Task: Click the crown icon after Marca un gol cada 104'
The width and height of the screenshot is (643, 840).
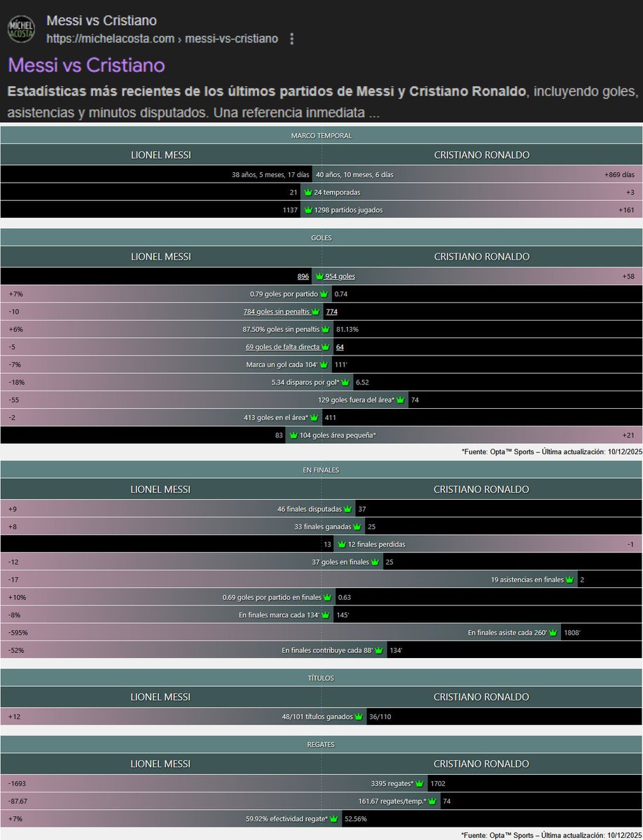Action: (324, 365)
